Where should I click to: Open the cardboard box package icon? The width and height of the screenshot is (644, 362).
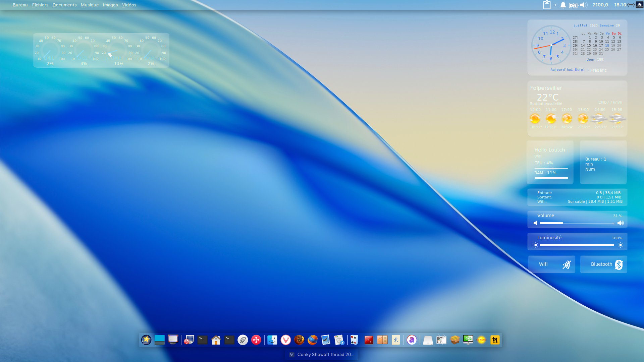click(x=455, y=340)
